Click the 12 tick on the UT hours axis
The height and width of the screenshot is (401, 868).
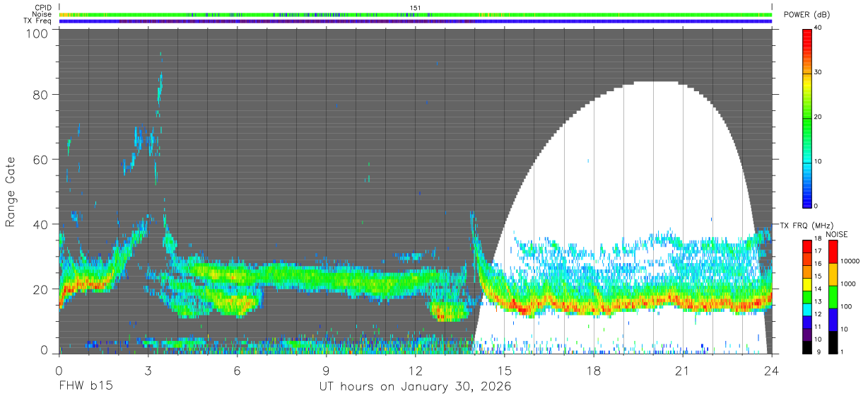point(416,371)
